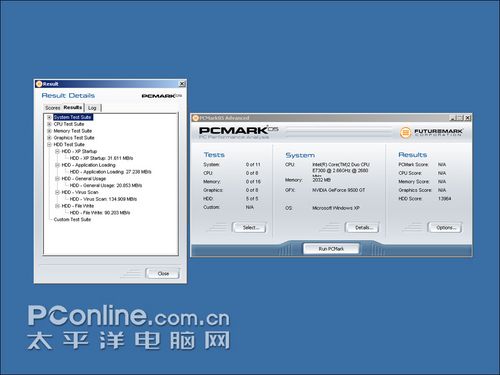Select the 'HDD - General Usage' parent row
This screenshot has width=500, height=375.
[84, 179]
